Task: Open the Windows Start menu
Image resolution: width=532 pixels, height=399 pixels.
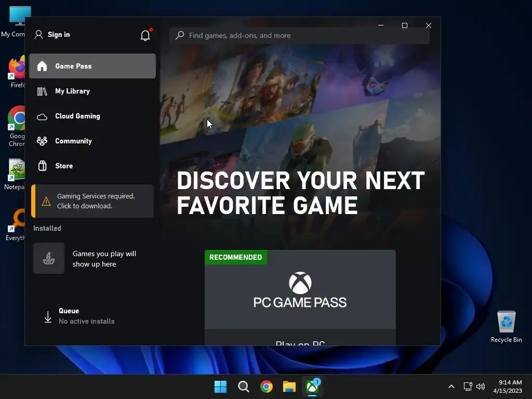Action: pos(220,387)
